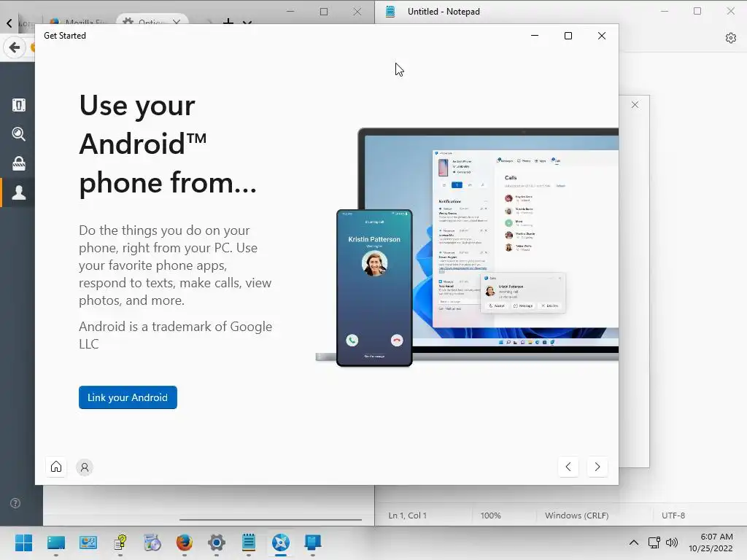Screen dimensions: 747x560
Task: Close the Options tab in Firefox
Action: tap(177, 21)
